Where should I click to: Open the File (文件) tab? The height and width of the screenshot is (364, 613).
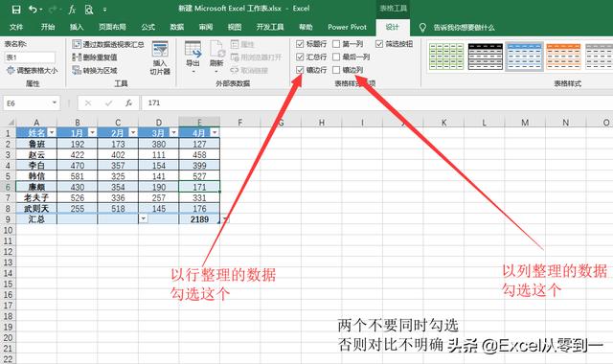click(x=16, y=27)
